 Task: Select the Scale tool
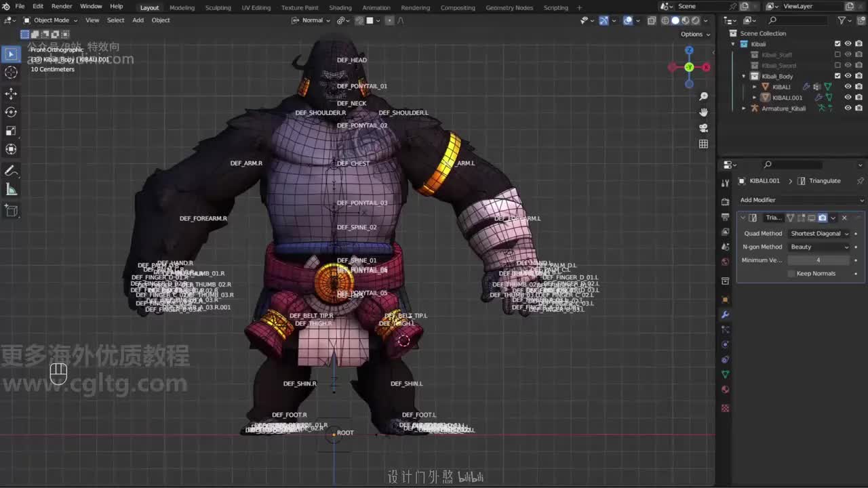pos(11,131)
